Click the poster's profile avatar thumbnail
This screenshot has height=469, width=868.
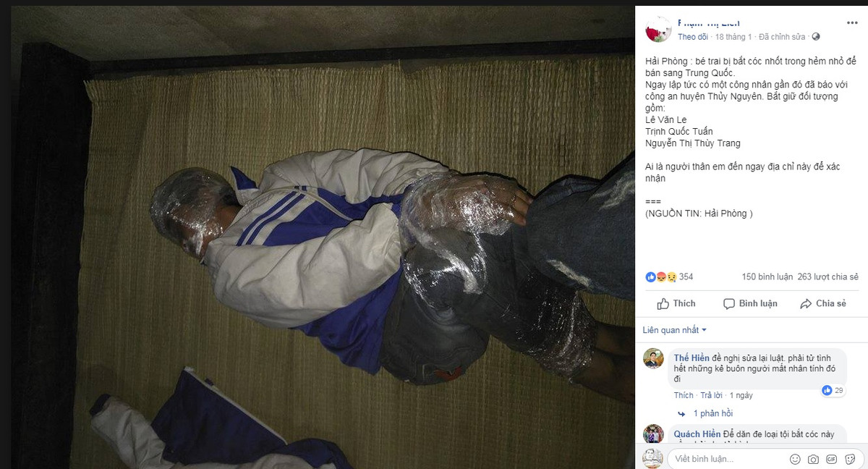pos(658,29)
